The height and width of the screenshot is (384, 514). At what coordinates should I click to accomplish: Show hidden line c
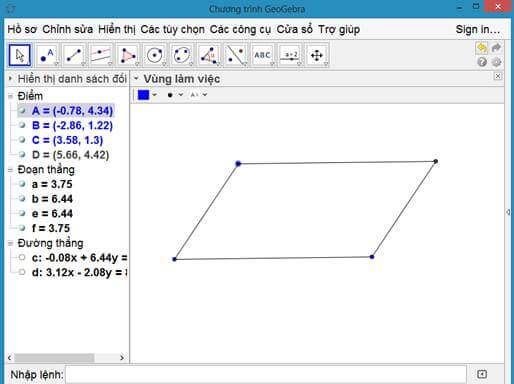point(22,257)
